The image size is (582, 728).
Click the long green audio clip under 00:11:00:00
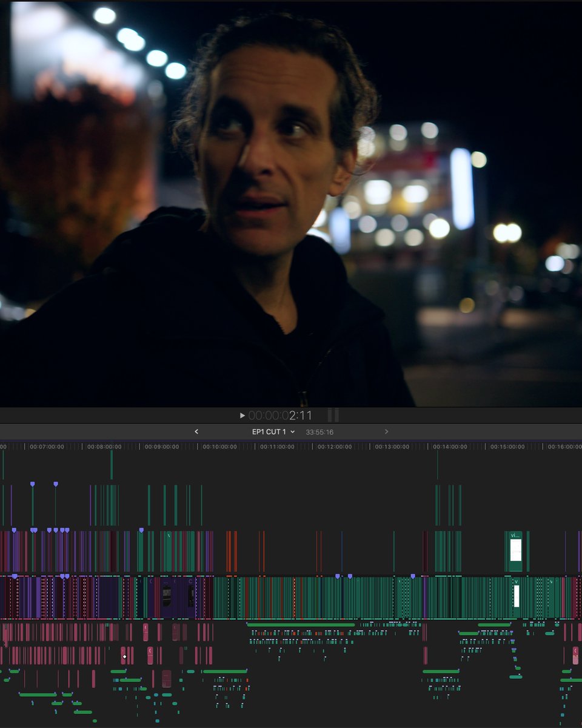(x=301, y=624)
